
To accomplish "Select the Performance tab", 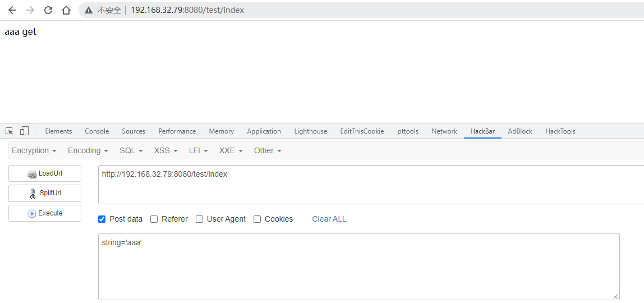I will pyautogui.click(x=177, y=131).
